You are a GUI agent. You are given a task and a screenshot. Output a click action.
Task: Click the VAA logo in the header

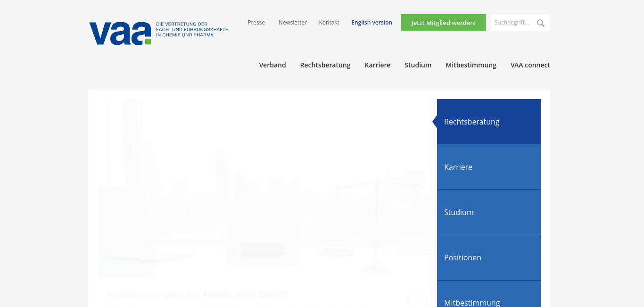(158, 33)
